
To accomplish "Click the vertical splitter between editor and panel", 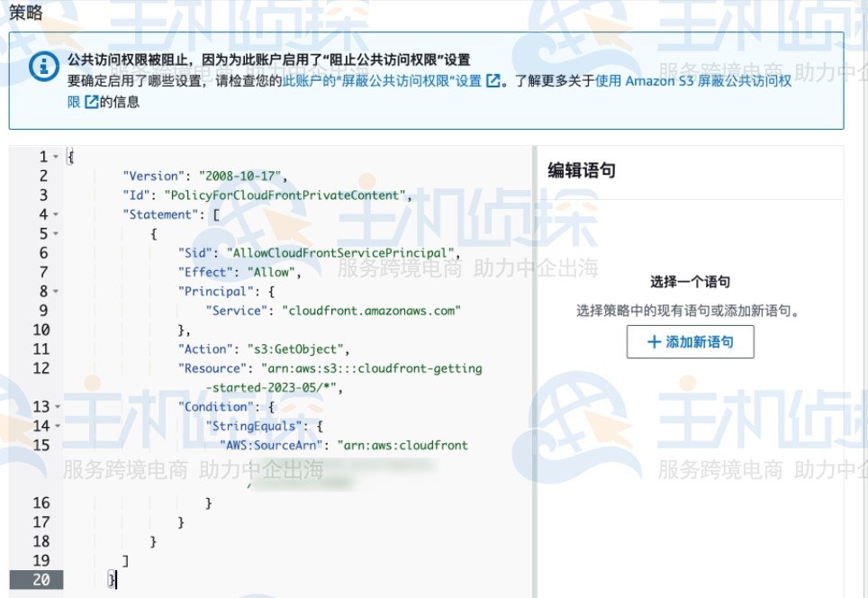I will (534, 371).
